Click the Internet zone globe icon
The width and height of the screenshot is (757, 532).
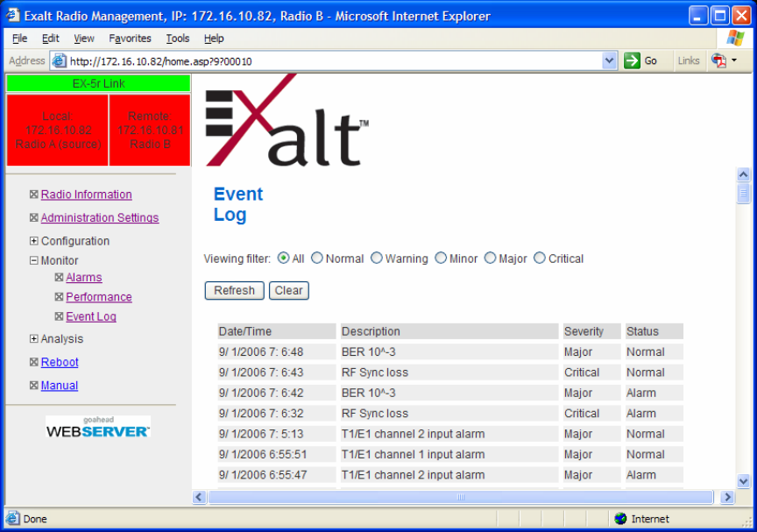(x=620, y=519)
